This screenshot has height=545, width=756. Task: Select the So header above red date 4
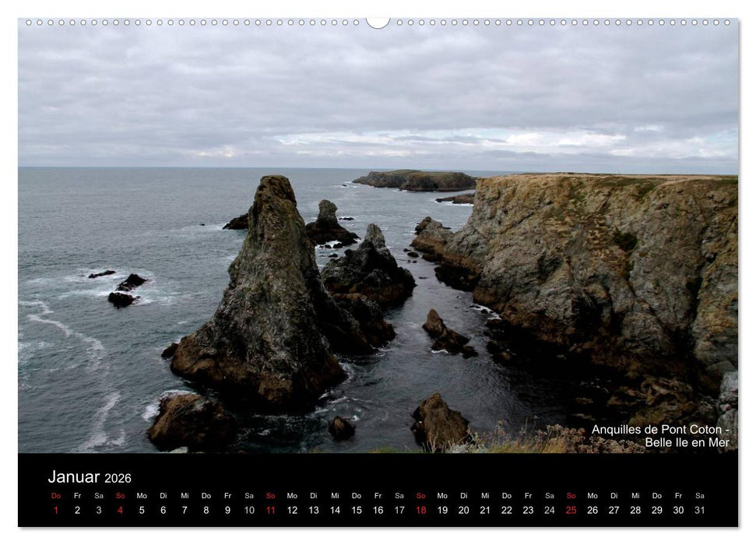pyautogui.click(x=118, y=495)
